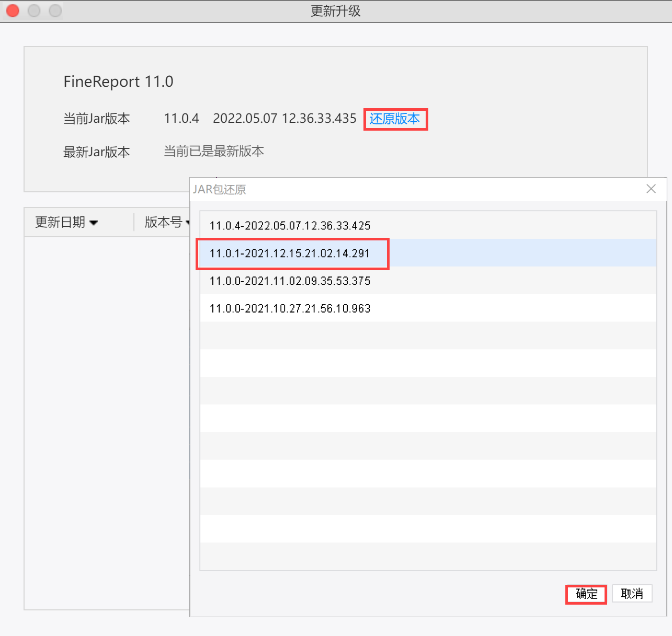Viewport: 672px width, 636px height.
Task: Confirm restore with the 确定 button
Action: point(586,594)
